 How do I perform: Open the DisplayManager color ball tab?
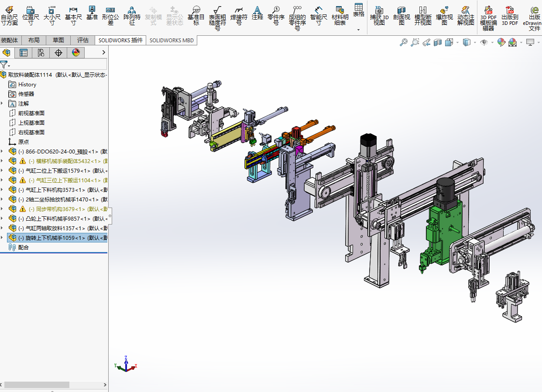76,53
